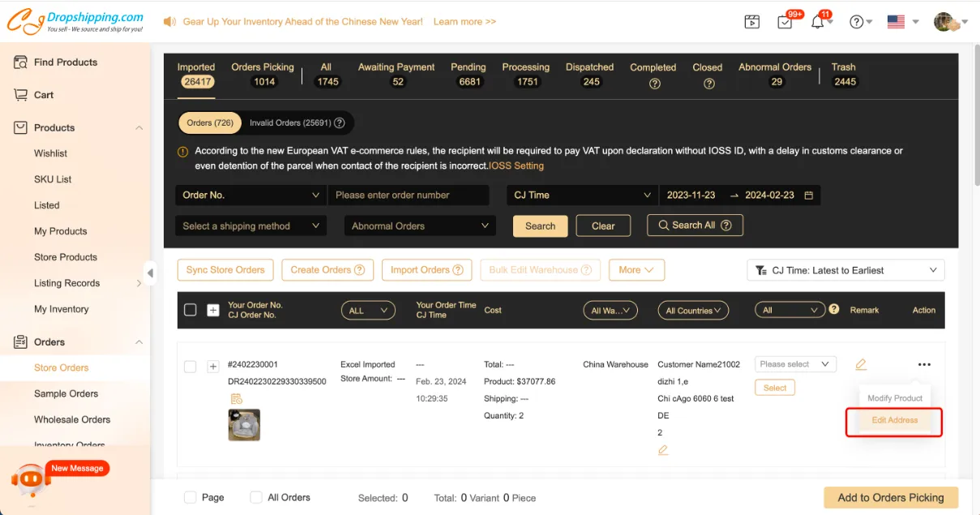Image resolution: width=980 pixels, height=515 pixels.
Task: Enable the All Orders checkbox
Action: tap(256, 497)
